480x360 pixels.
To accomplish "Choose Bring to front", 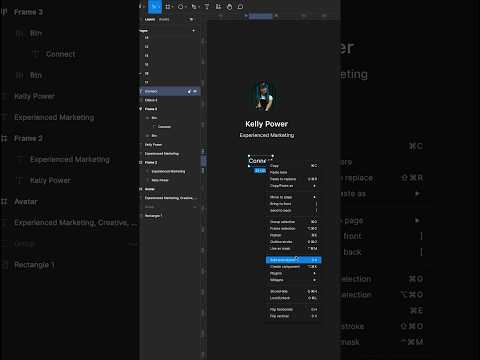I will click(x=293, y=204).
